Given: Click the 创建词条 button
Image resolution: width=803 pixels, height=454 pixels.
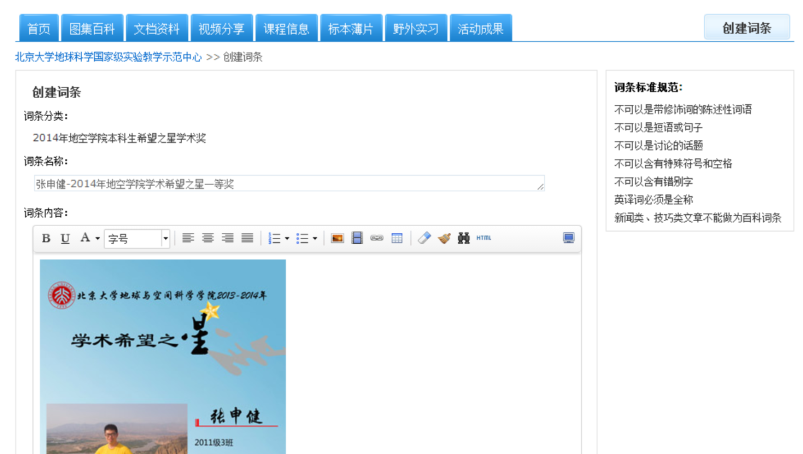Looking at the screenshot, I should (x=747, y=28).
